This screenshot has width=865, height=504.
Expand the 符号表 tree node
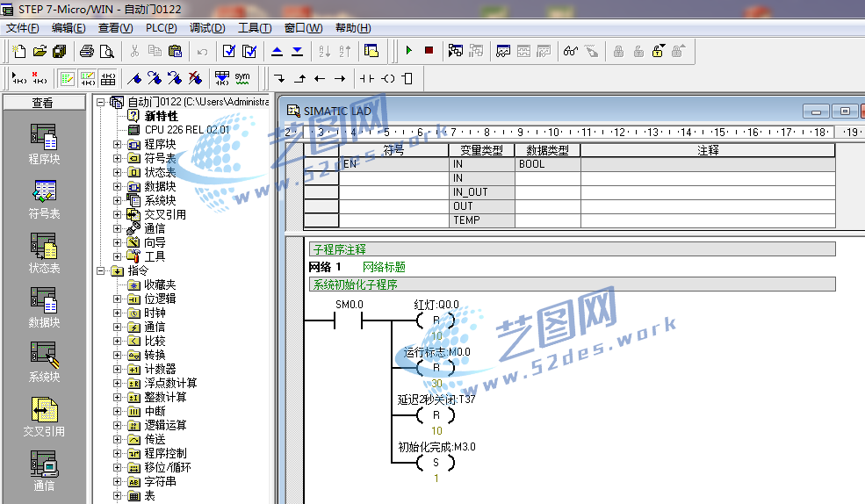point(117,158)
